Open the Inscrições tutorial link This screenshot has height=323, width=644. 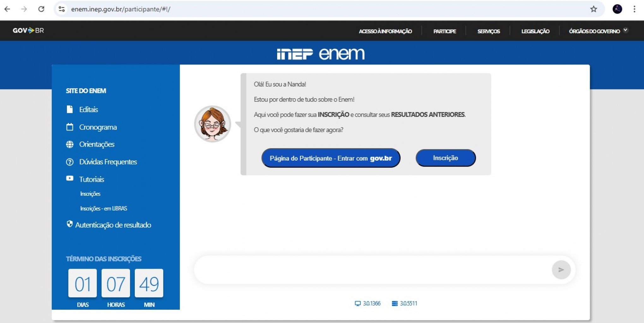click(x=90, y=194)
